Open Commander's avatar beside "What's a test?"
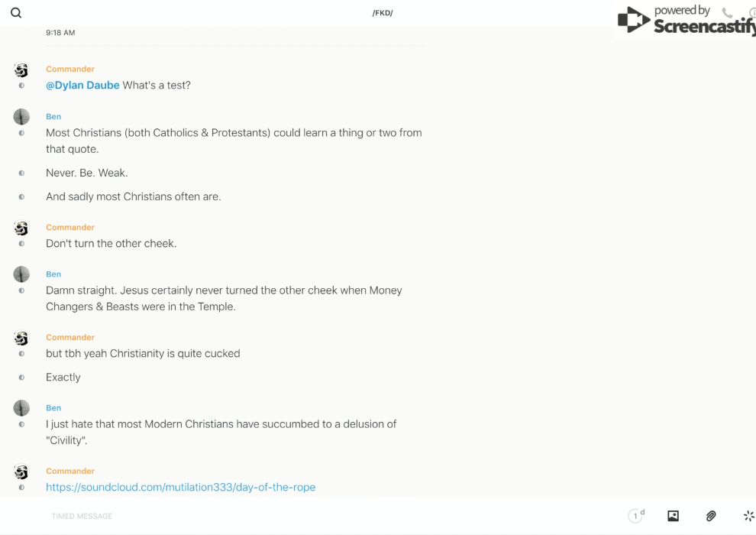 21,70
